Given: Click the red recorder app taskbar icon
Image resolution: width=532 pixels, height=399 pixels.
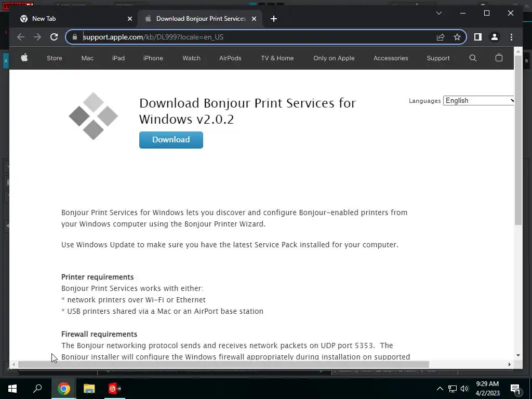Looking at the screenshot, I should coord(114,389).
